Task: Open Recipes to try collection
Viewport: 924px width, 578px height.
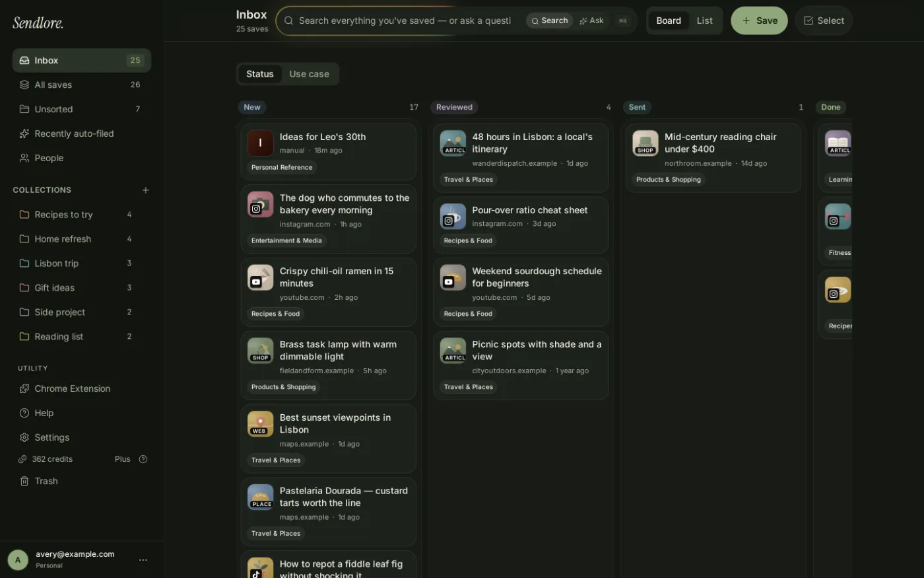Action: [x=82, y=215]
